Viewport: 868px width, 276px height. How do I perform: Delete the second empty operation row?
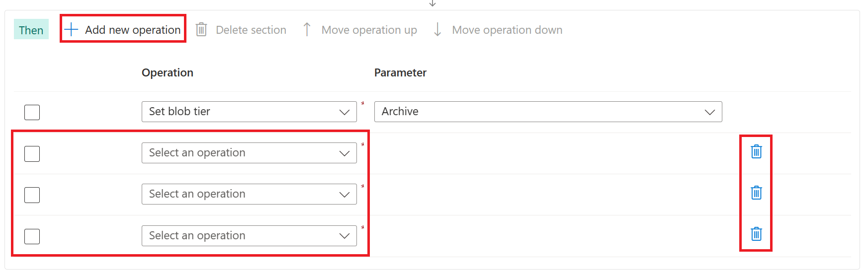[756, 193]
